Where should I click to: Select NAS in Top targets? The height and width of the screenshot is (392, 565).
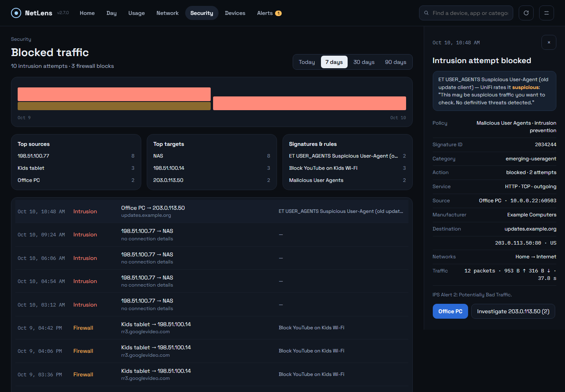[212, 156]
